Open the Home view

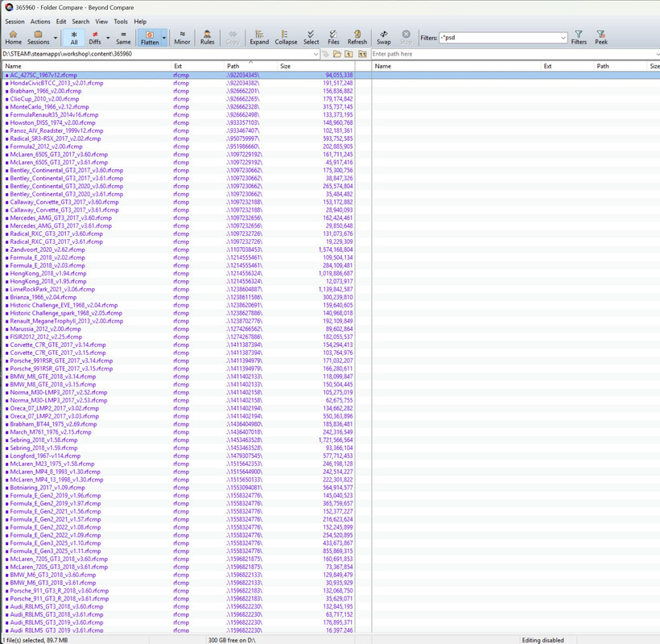click(13, 38)
